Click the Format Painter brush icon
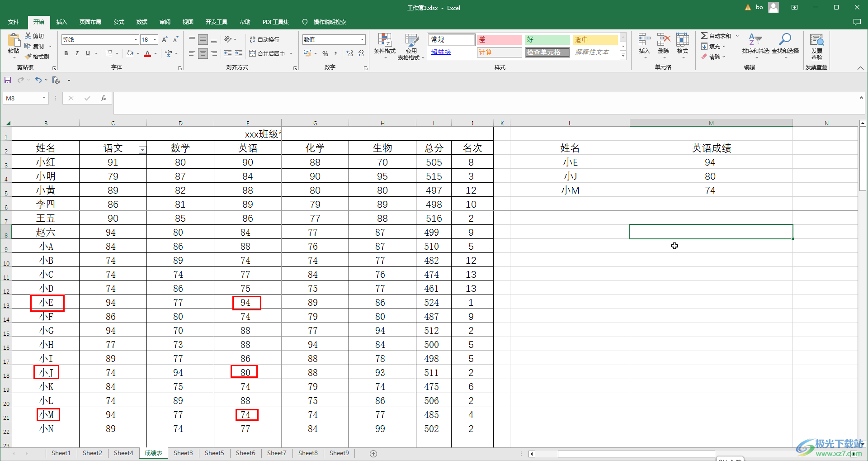 click(x=28, y=57)
